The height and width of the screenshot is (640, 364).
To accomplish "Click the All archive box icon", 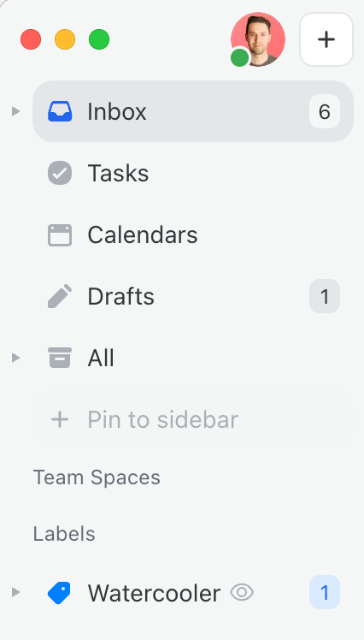I will coord(60,358).
